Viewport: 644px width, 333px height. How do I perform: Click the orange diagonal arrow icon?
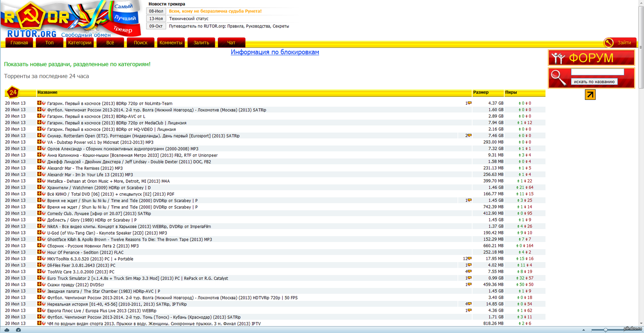tap(590, 94)
